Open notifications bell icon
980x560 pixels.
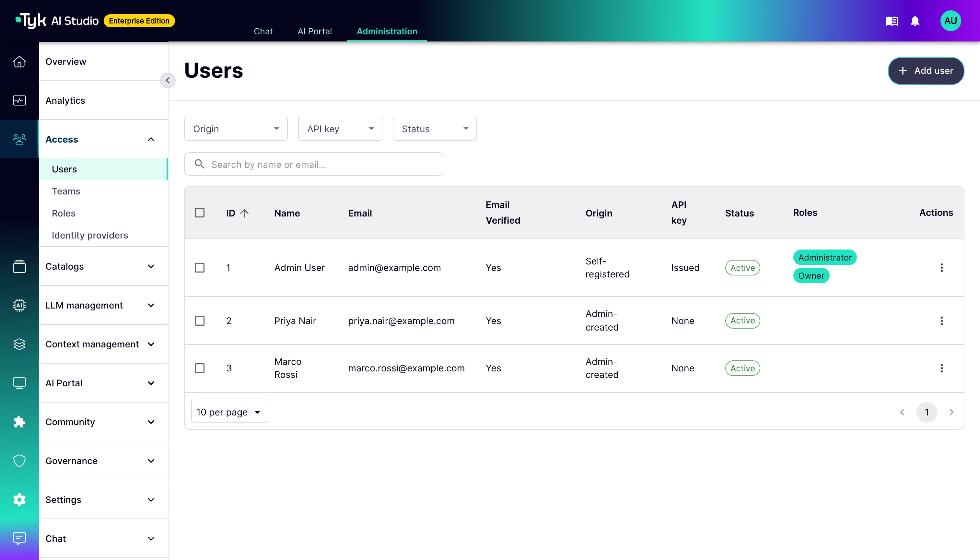point(915,21)
